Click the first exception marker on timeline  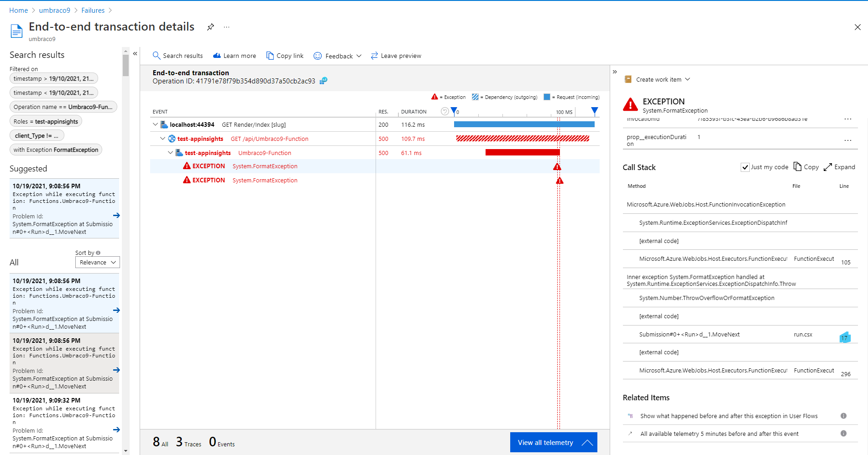(x=557, y=167)
